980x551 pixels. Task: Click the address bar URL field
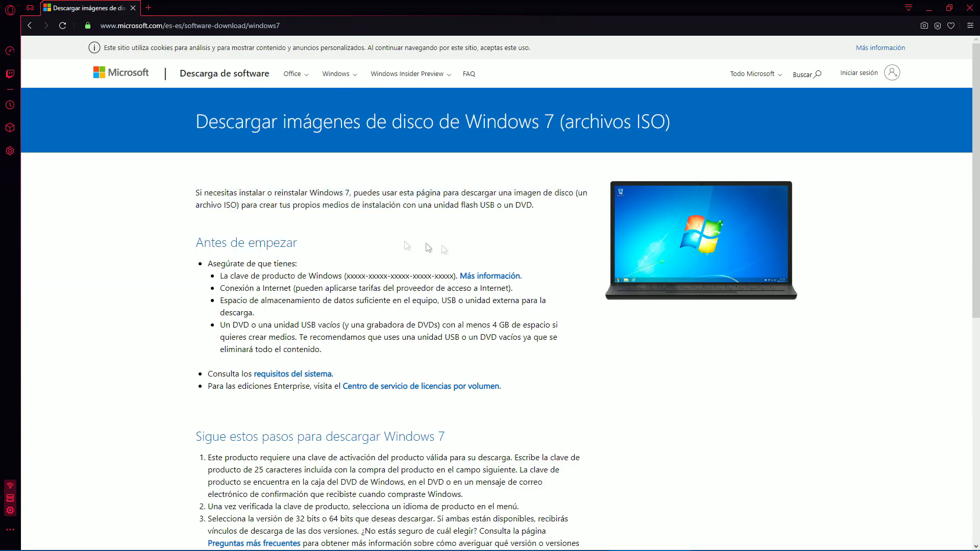tap(190, 26)
